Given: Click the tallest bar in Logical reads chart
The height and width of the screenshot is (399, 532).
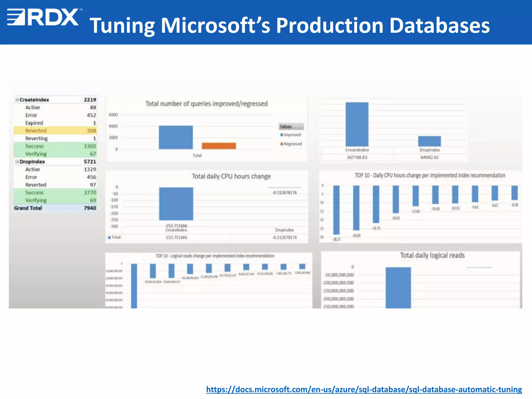Looking at the screenshot, I should pos(134,286).
